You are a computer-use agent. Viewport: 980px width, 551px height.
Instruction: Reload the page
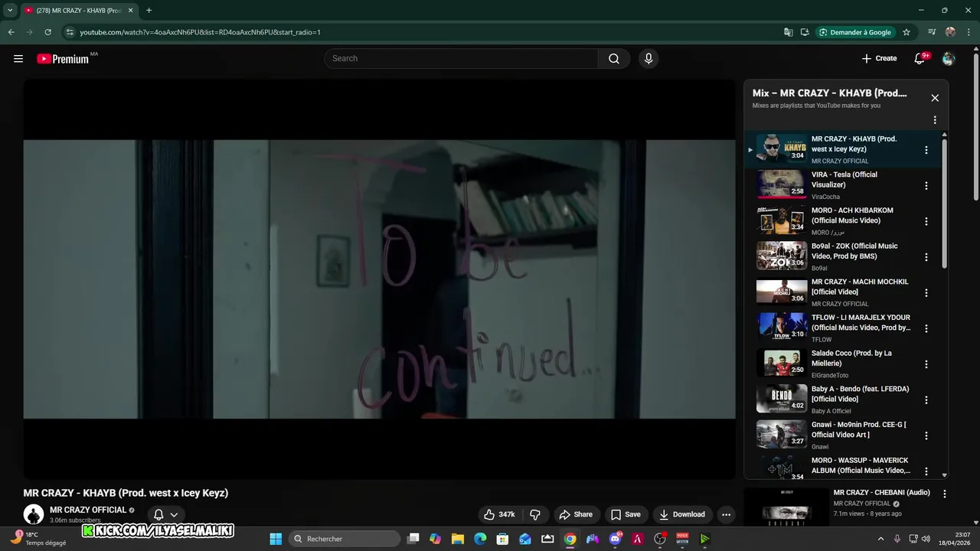(x=47, y=32)
